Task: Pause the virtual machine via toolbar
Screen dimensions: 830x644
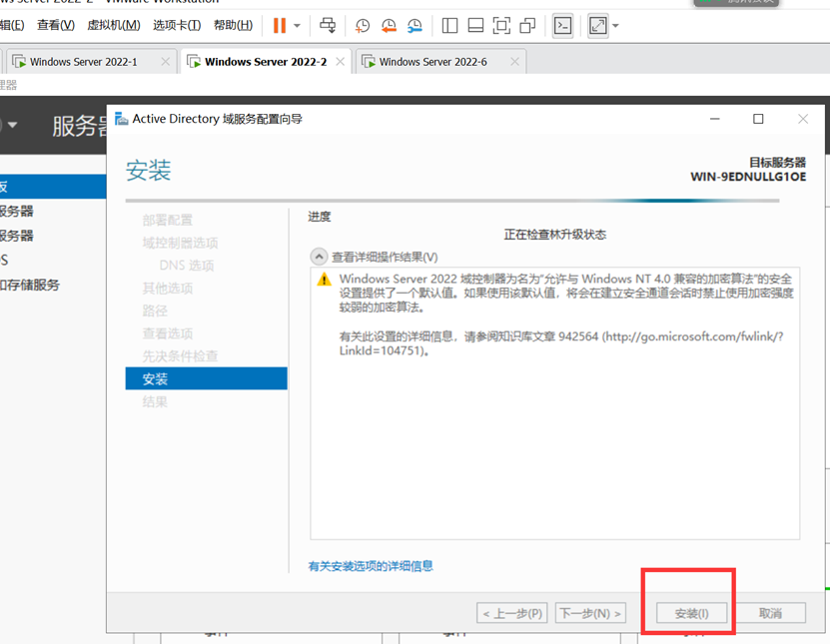Action: (280, 25)
